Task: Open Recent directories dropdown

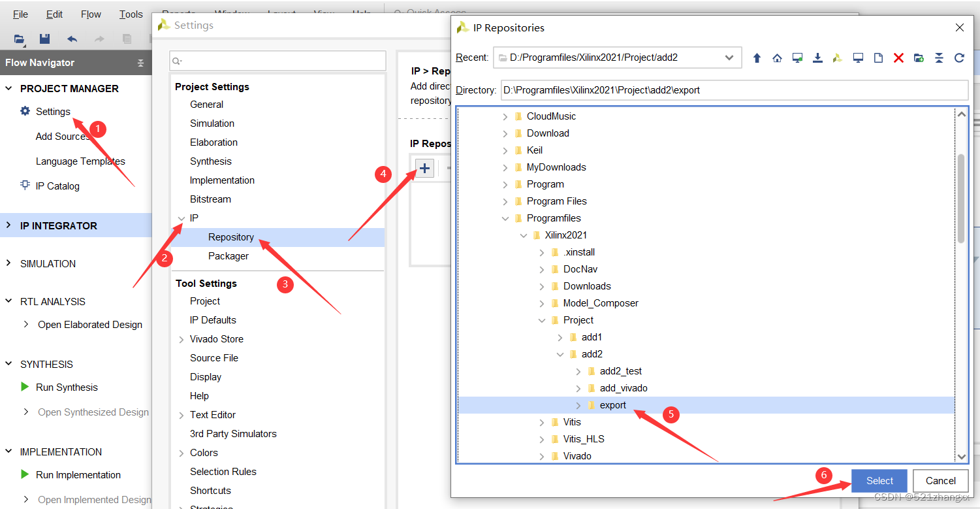Action: tap(729, 57)
